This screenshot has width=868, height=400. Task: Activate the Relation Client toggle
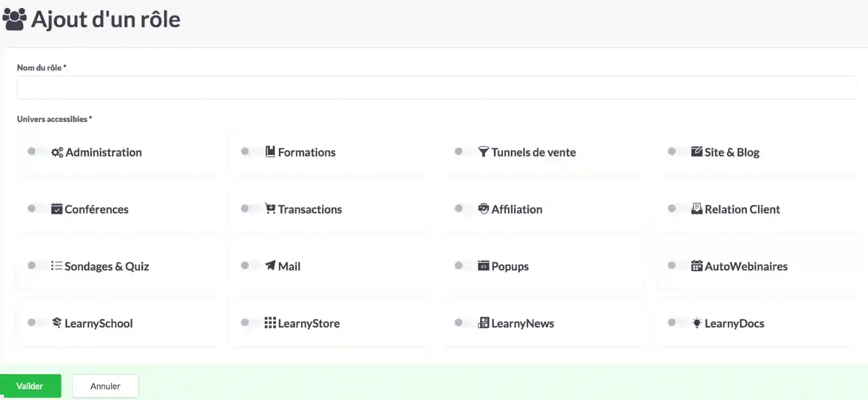(677, 208)
